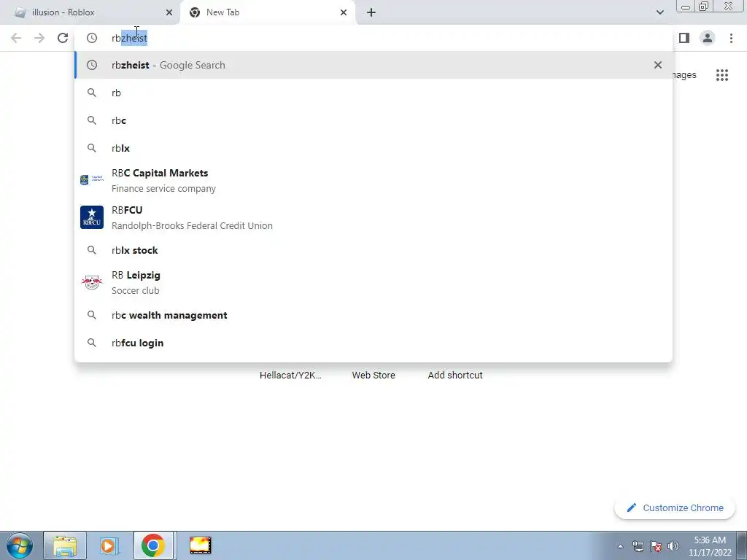Close the New Tab tab

coord(344,12)
